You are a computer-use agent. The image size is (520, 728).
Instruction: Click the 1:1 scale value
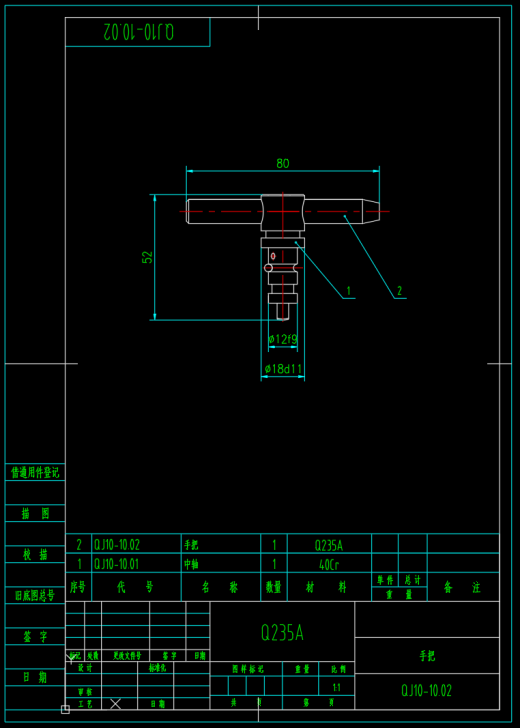(337, 687)
